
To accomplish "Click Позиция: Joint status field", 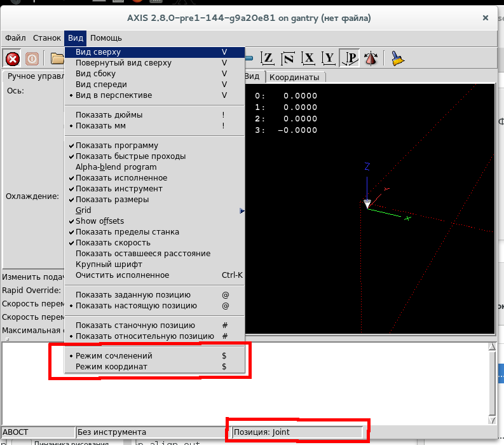I will (x=297, y=432).
